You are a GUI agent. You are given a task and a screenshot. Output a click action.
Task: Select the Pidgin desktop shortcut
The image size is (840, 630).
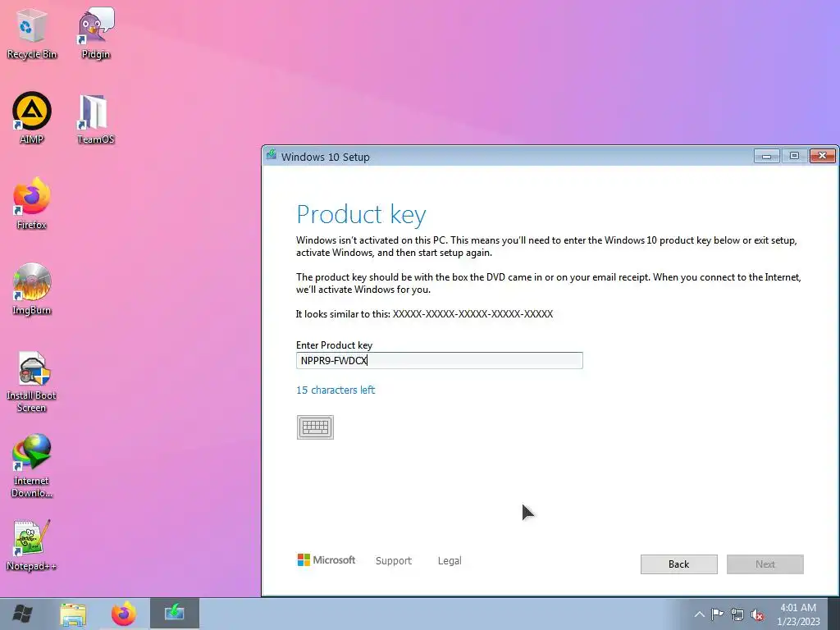tap(96, 33)
